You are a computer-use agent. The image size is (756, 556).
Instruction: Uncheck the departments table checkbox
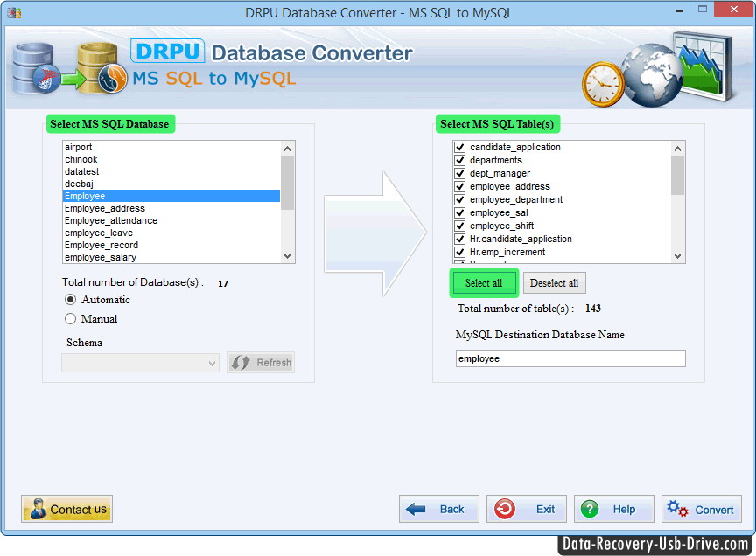point(460,160)
